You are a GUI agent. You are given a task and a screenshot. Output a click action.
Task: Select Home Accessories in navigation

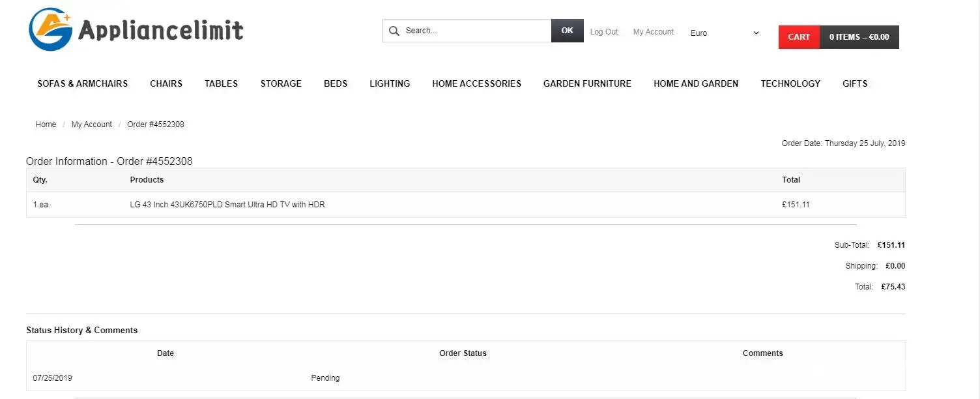(x=476, y=83)
